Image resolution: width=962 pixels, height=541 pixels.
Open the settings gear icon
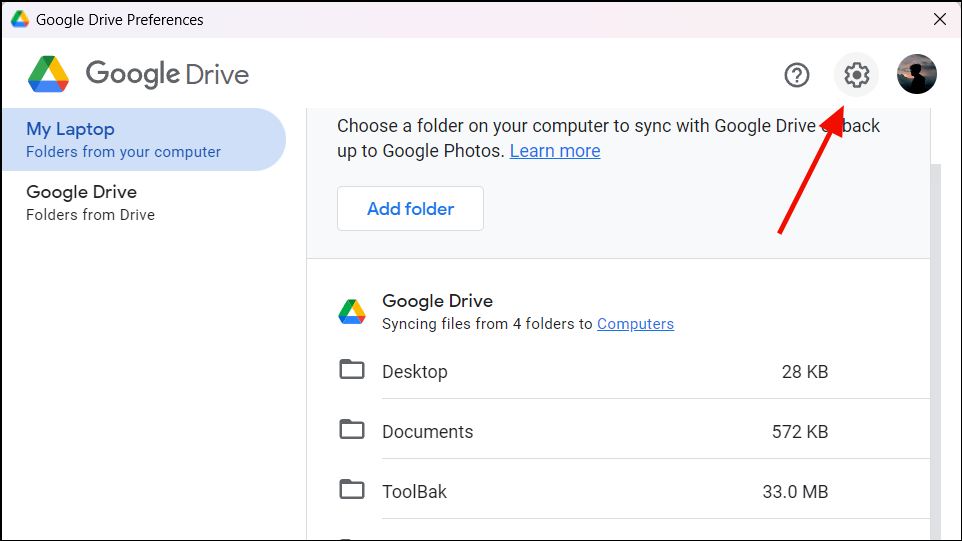pos(856,75)
